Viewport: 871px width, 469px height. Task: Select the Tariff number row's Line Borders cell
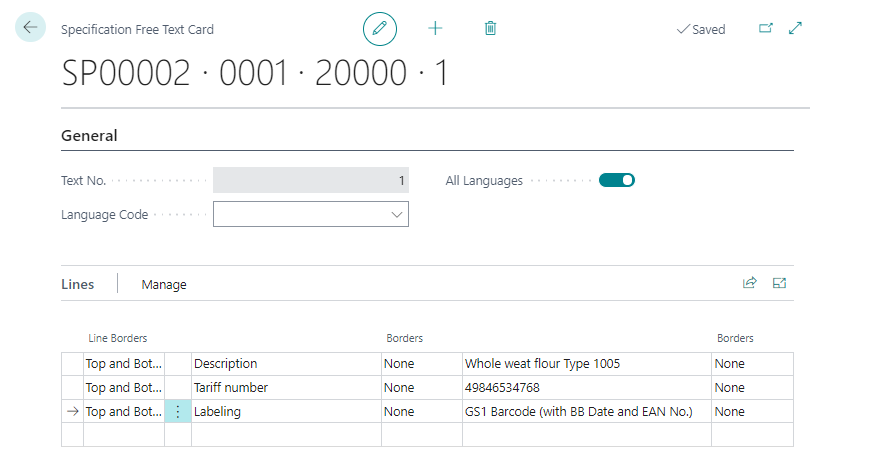click(x=124, y=388)
